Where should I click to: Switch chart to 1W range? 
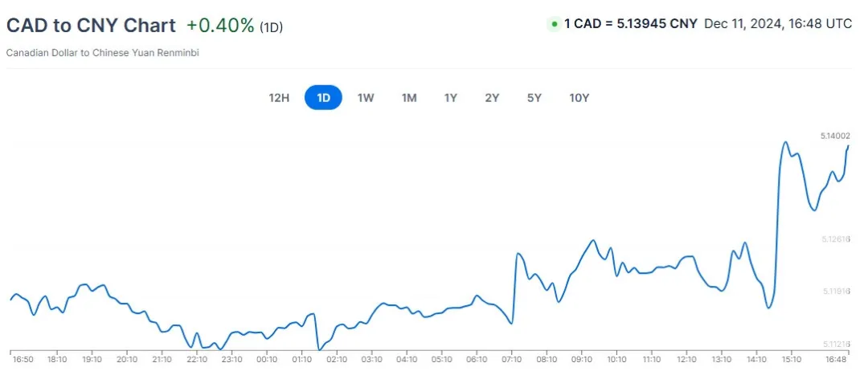(366, 99)
